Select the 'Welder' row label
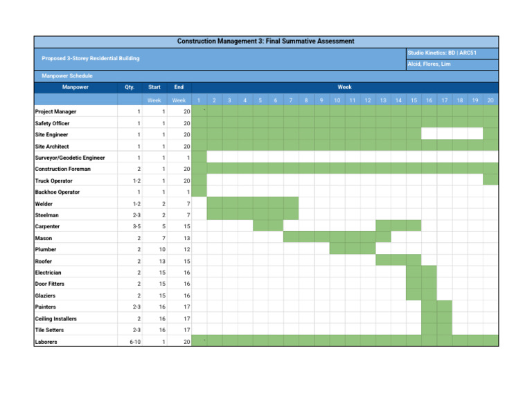 click(44, 203)
